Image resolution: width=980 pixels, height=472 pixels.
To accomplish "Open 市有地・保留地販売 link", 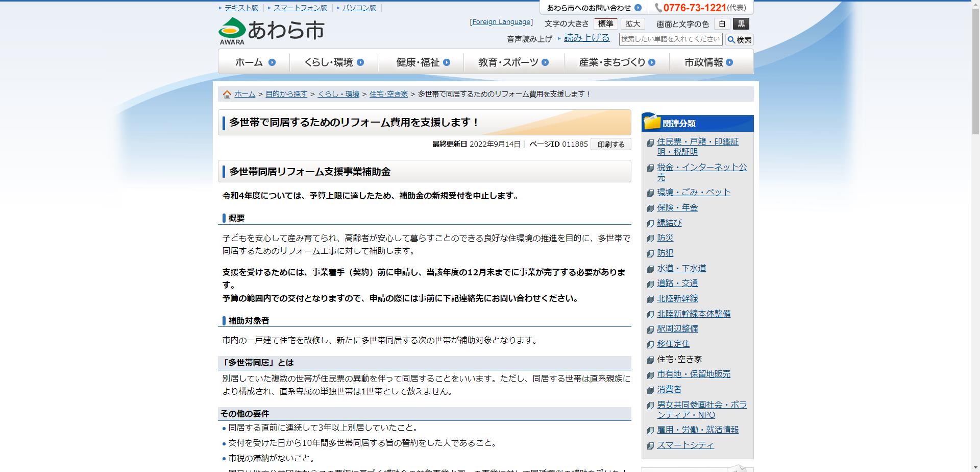I will (694, 374).
